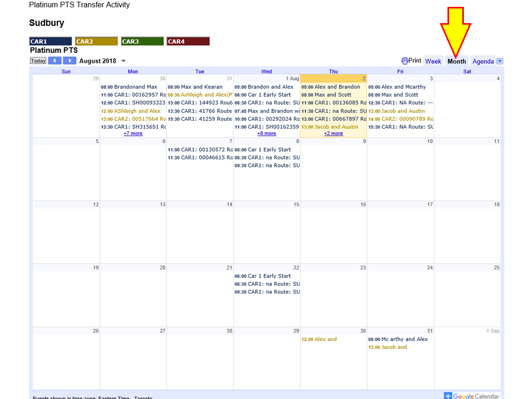Switch to the Agenda view tab

coord(483,61)
